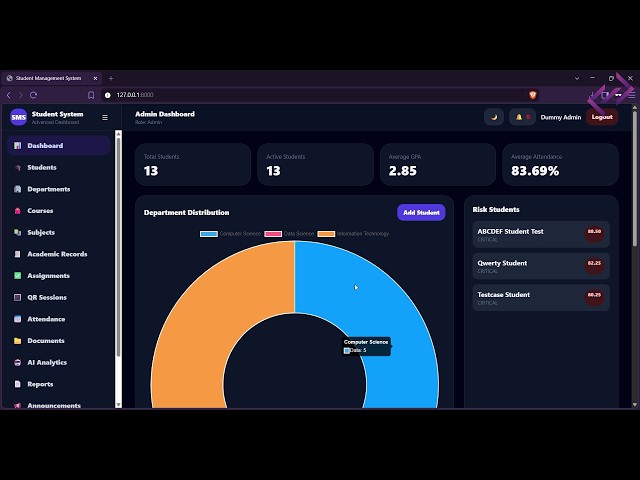
Task: Click the page scrollbar down arrow
Action: click(635, 404)
